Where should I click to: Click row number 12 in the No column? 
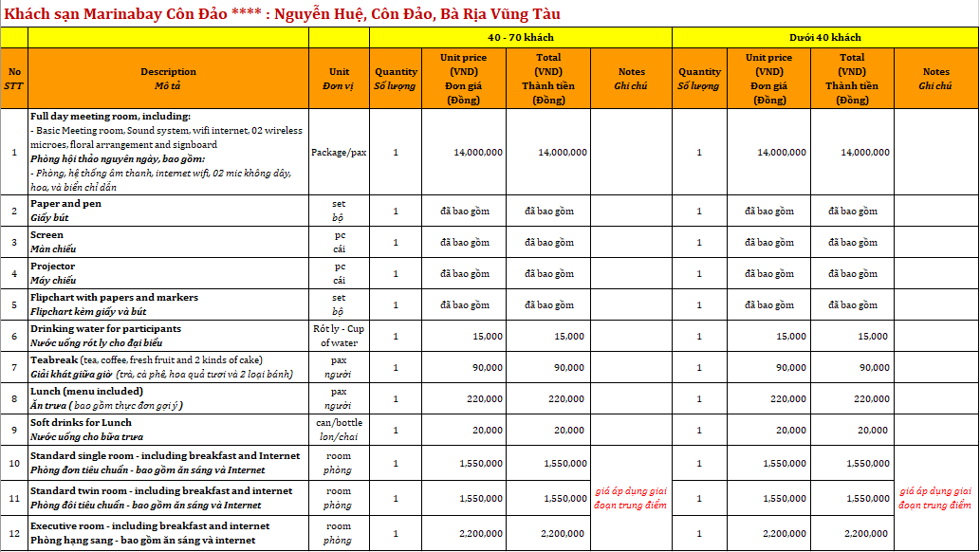point(14,533)
